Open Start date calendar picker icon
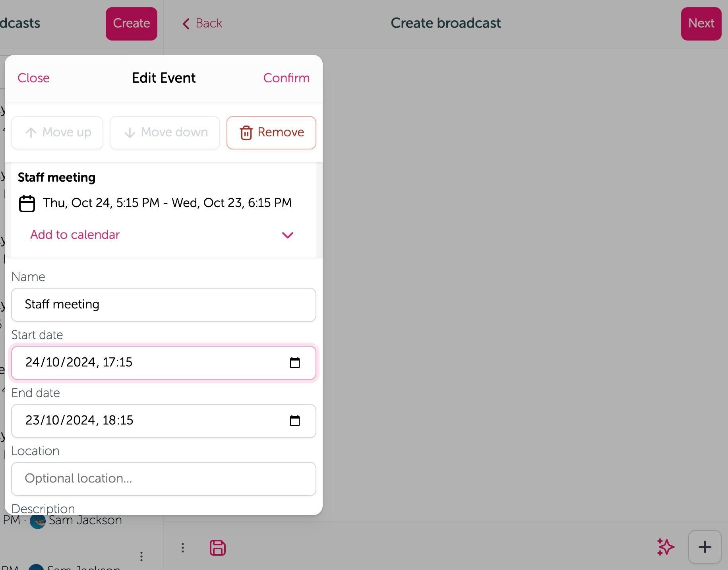The image size is (728, 570). click(295, 363)
